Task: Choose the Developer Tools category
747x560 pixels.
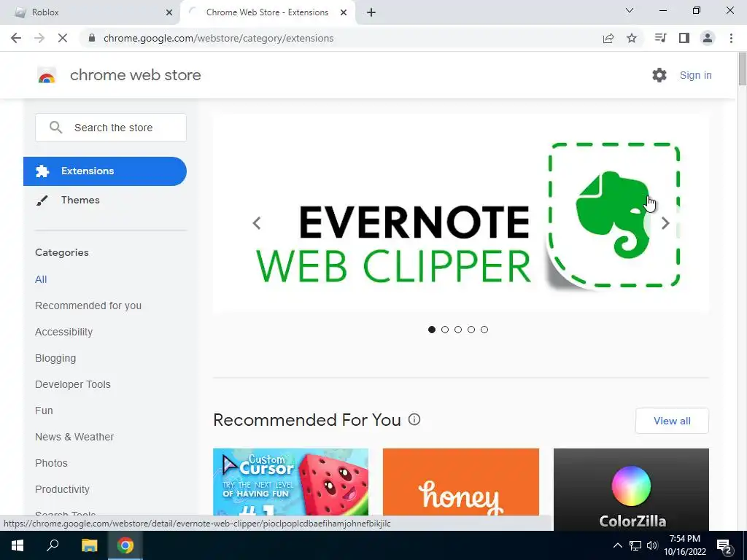Action: [x=73, y=384]
